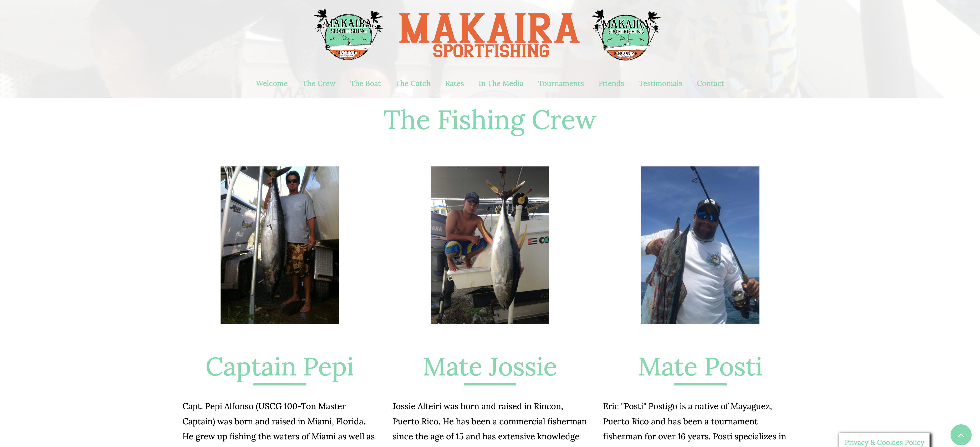Click the Captain Pepi heading
The image size is (980, 447).
[x=280, y=367]
